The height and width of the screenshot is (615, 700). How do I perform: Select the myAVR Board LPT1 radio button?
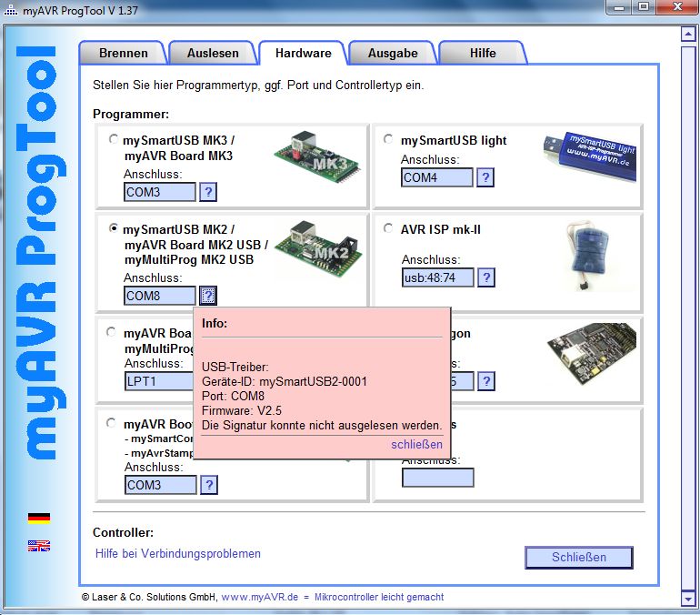coord(111,332)
